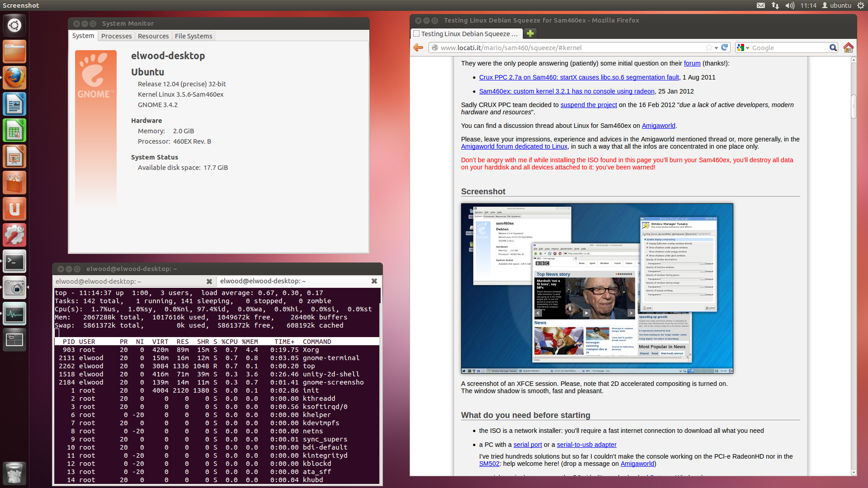This screenshot has width=868, height=488.
Task: Select the first terminal tab
Action: (134, 281)
